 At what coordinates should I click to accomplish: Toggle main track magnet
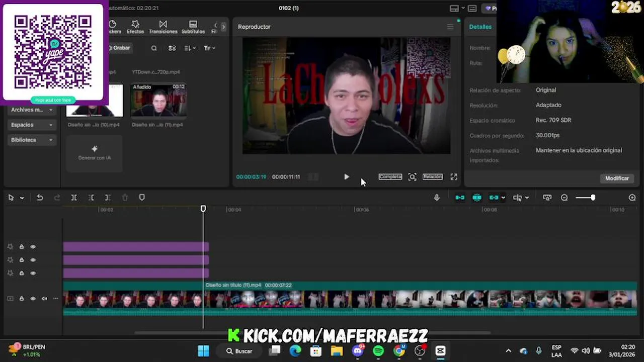tap(460, 198)
